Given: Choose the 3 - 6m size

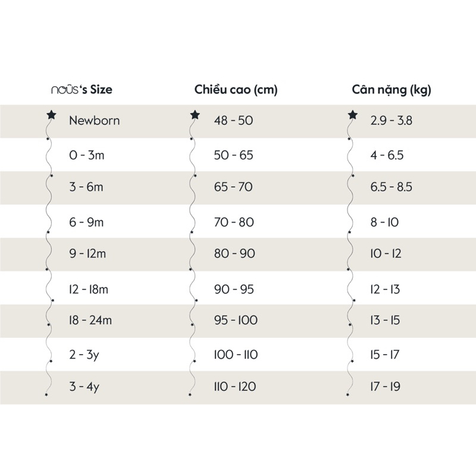Looking at the screenshot, I should coord(86,187).
